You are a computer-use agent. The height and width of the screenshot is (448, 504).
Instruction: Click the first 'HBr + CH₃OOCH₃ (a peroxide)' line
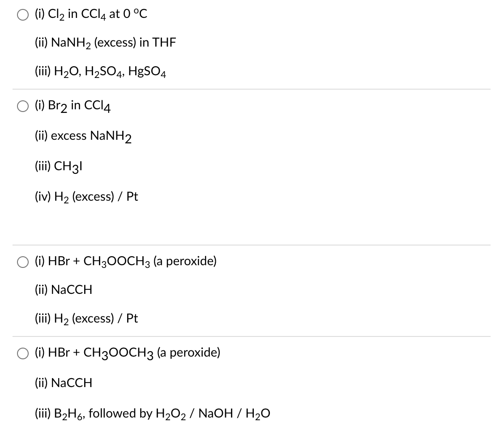(125, 262)
